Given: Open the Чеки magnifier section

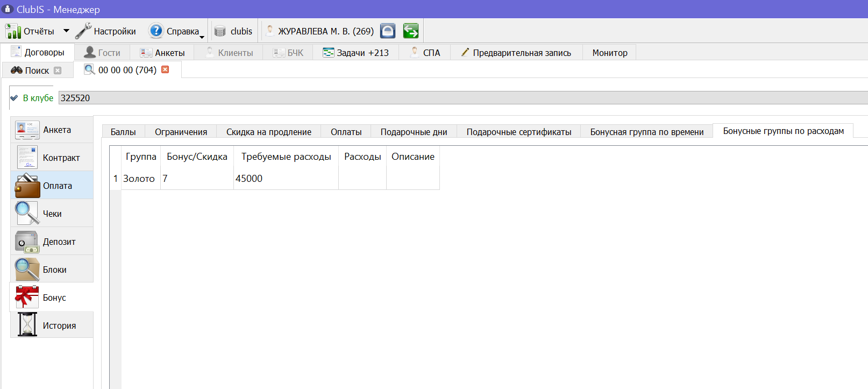Looking at the screenshot, I should [x=52, y=214].
